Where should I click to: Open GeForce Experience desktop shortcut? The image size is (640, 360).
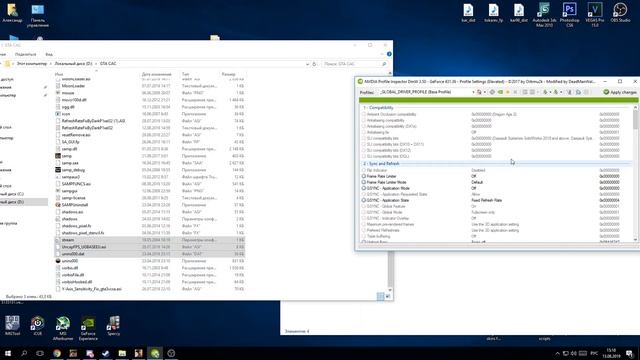point(88,328)
